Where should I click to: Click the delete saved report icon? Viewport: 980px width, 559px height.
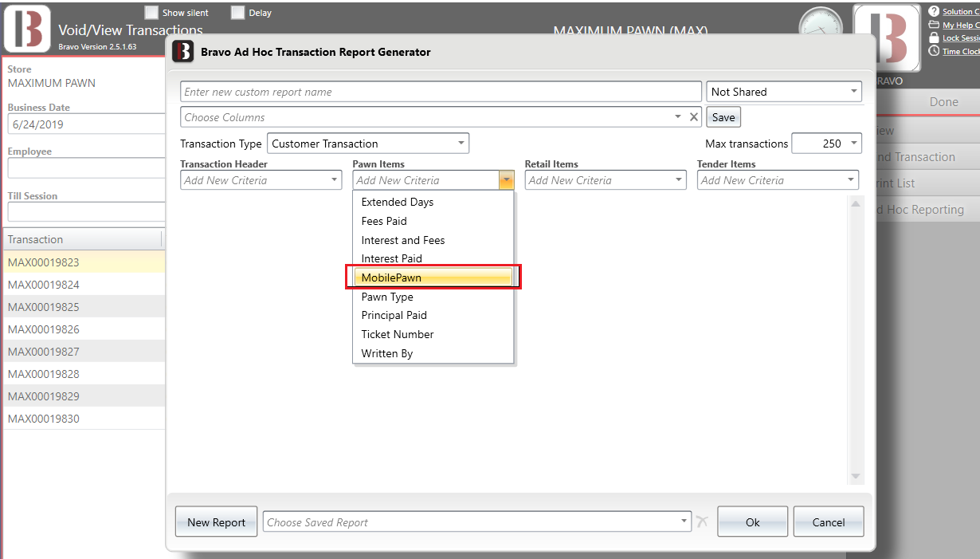pyautogui.click(x=701, y=522)
